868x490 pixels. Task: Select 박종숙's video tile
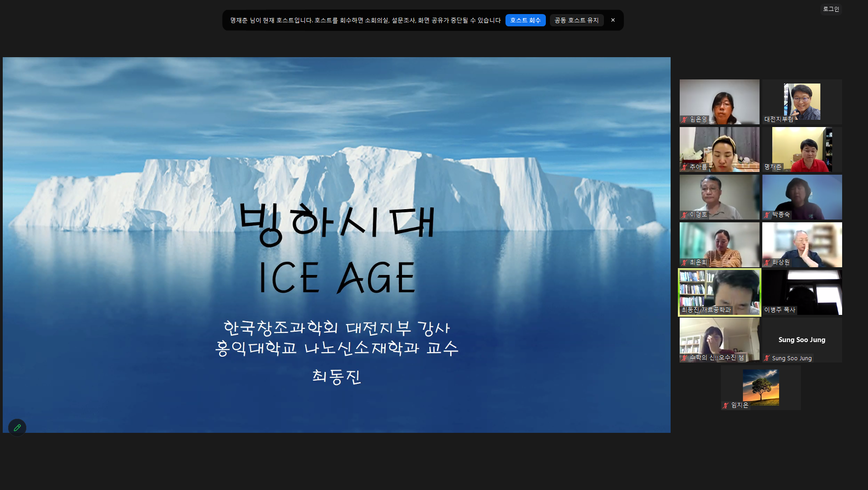802,197
